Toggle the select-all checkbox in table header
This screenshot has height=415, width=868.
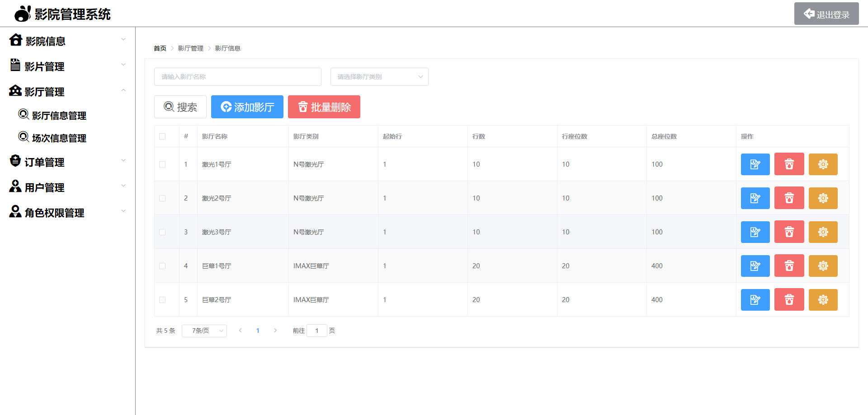[162, 136]
